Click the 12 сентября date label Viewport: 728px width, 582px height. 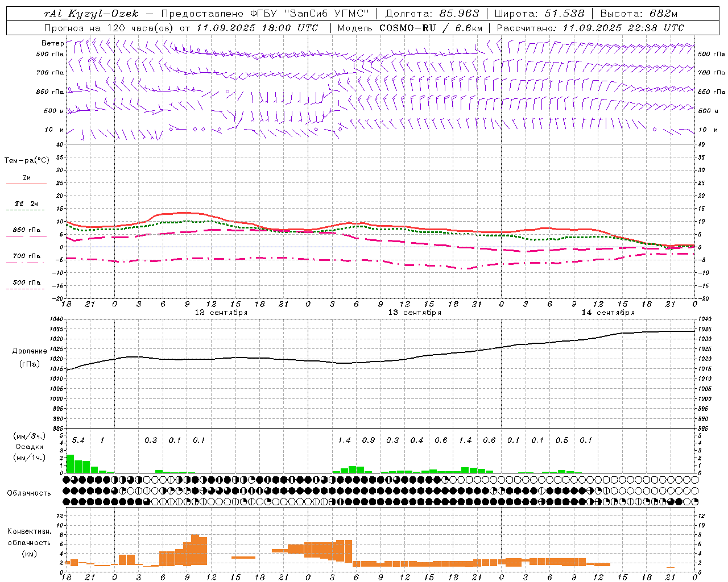(x=221, y=313)
